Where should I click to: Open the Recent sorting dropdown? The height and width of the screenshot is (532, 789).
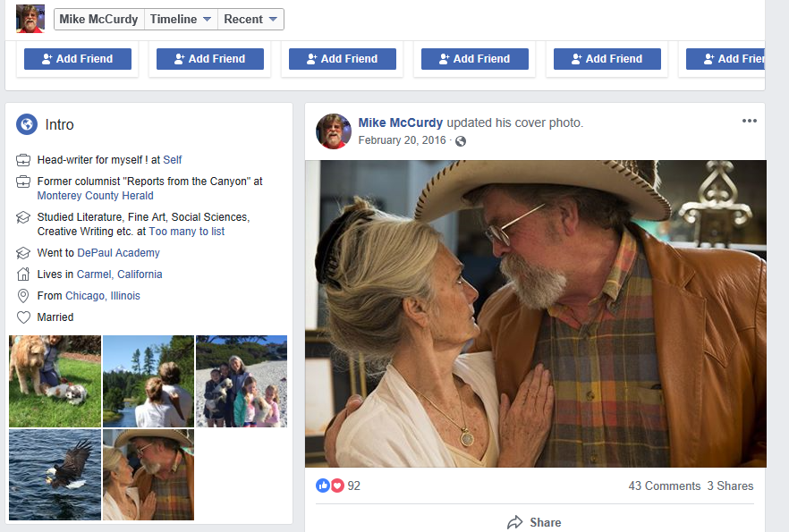pos(250,18)
